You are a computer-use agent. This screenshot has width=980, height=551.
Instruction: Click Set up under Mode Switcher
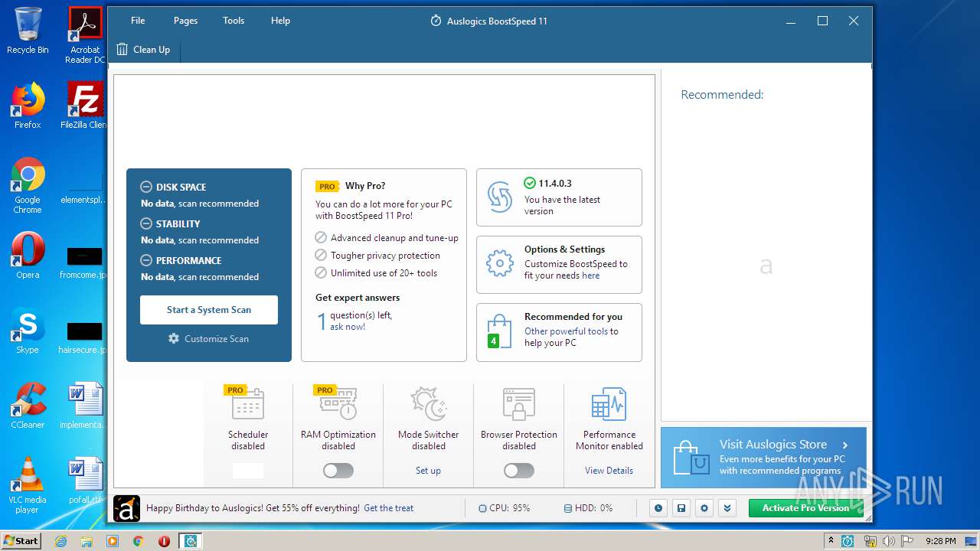point(428,471)
